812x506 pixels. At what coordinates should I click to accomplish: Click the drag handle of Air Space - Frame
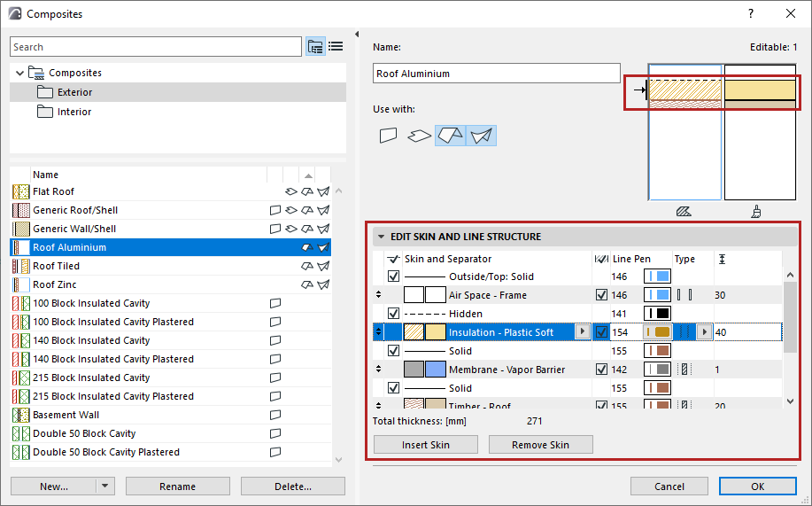(379, 295)
